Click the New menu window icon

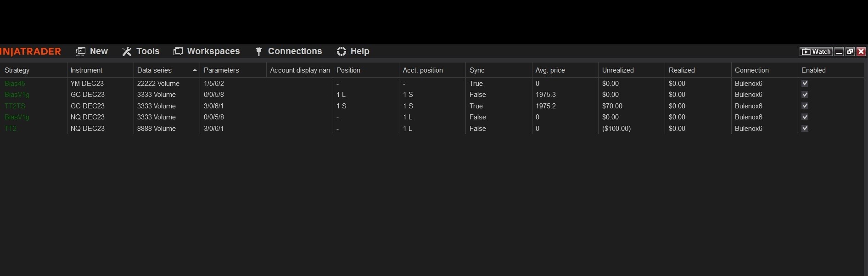tap(80, 51)
